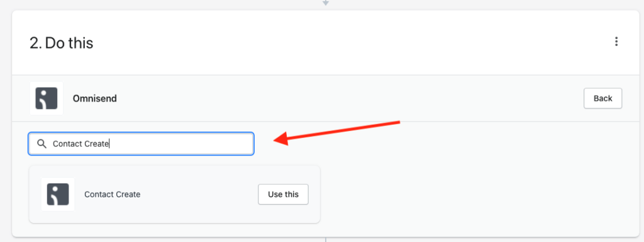Click the Omnisend app name text
This screenshot has height=242, width=644.
(94, 99)
